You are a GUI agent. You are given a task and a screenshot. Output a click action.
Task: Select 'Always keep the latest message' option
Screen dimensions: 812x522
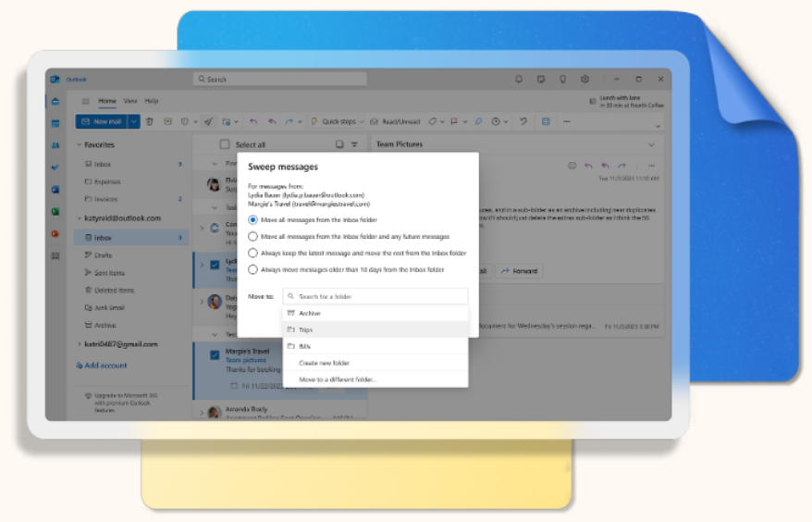[x=252, y=253]
